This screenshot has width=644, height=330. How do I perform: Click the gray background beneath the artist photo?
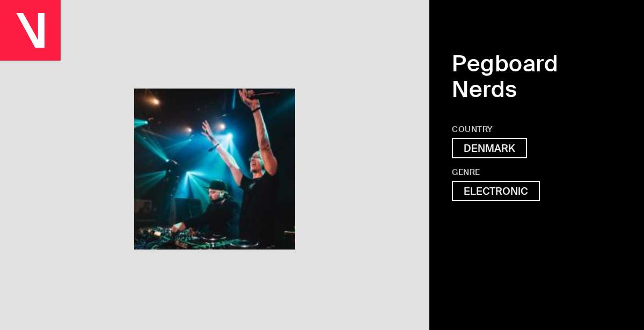(215, 290)
